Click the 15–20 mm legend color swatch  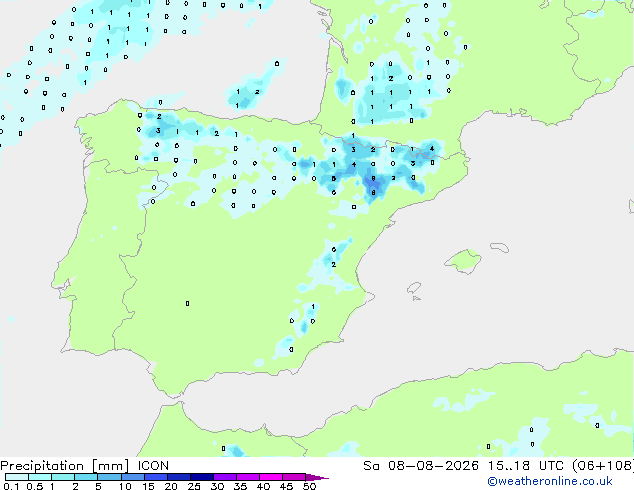156,477
